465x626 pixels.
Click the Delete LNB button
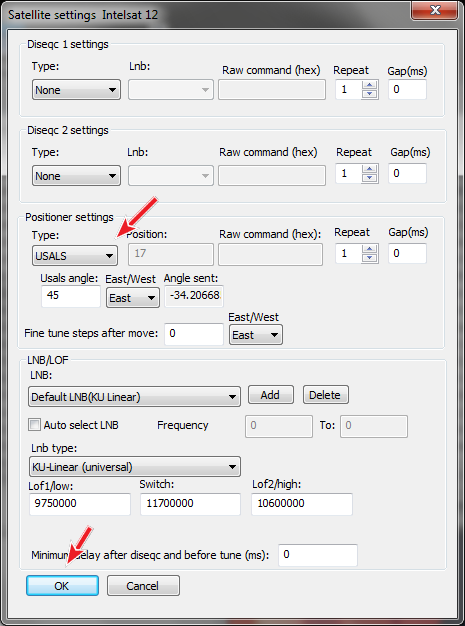(x=325, y=395)
